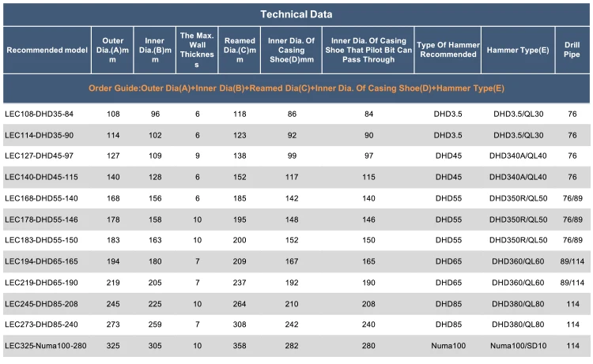Select the Reamed Dia.(C)mm column header

click(x=240, y=51)
